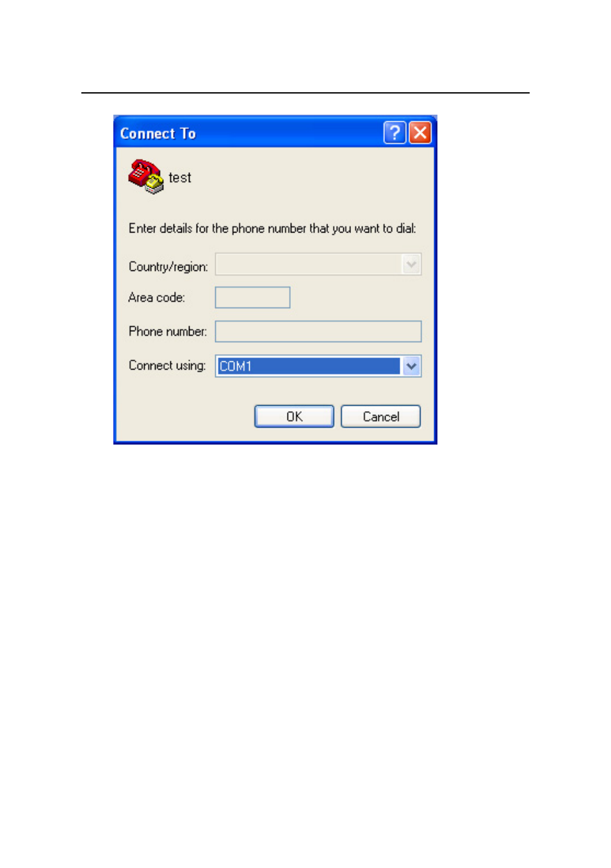Click the 'Connect To' title text
The image size is (611, 868).
click(x=158, y=133)
